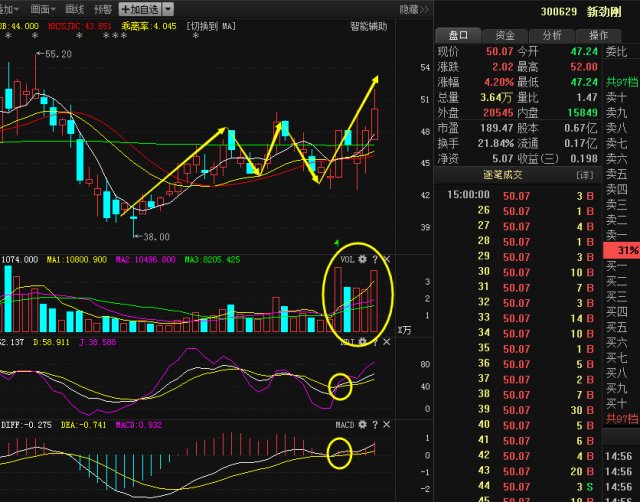640x502 pixels.
Task: Close the MACD indicator panel
Action: coord(387,425)
